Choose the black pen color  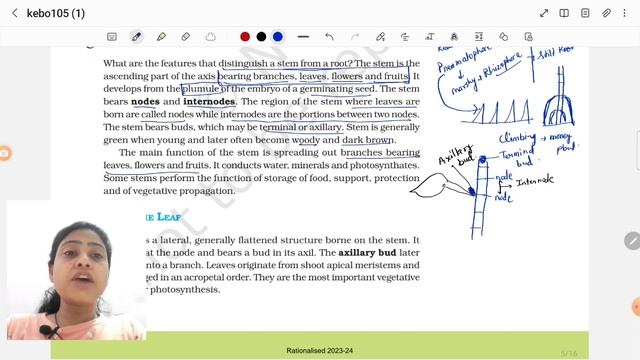[x=261, y=37]
